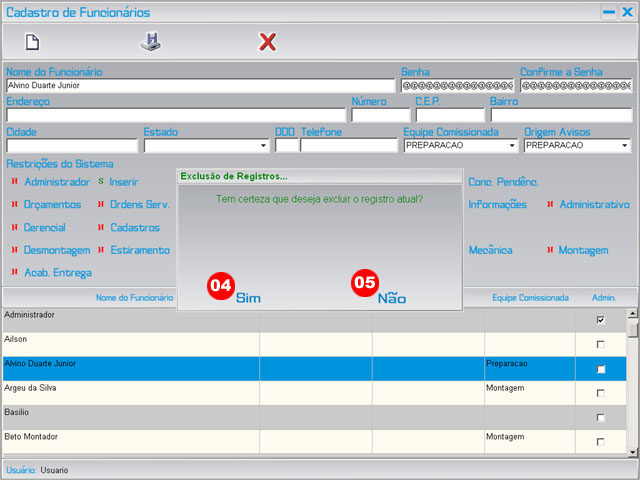Check the Admin checkbox for Ailson row
Viewport: 640px width, 480px height.
(x=600, y=344)
